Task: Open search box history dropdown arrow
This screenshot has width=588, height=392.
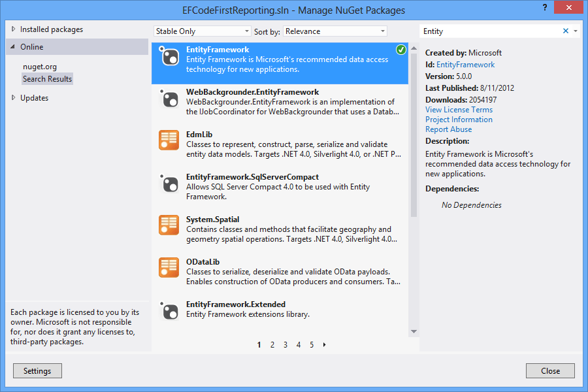Action: click(x=576, y=31)
